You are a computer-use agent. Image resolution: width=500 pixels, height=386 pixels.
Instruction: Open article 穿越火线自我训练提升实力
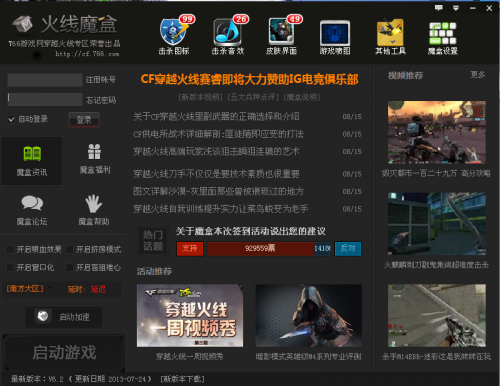(x=220, y=209)
